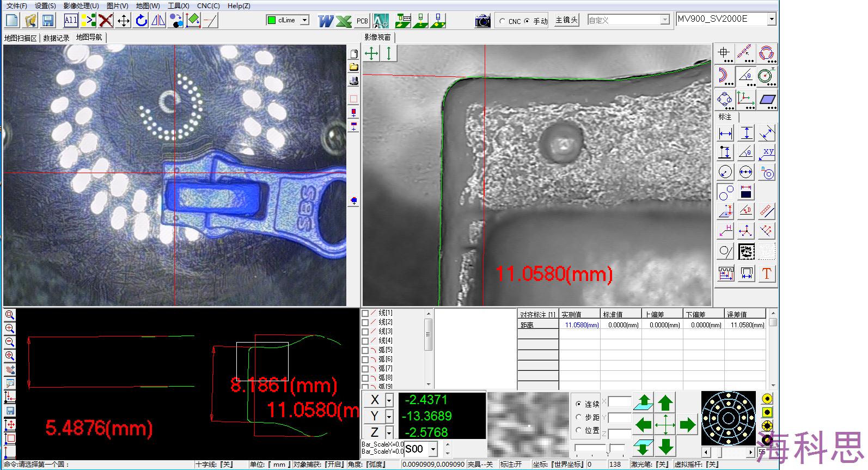868x470 pixels.
Task: Switch to the 数据记录 tab
Action: (x=56, y=38)
